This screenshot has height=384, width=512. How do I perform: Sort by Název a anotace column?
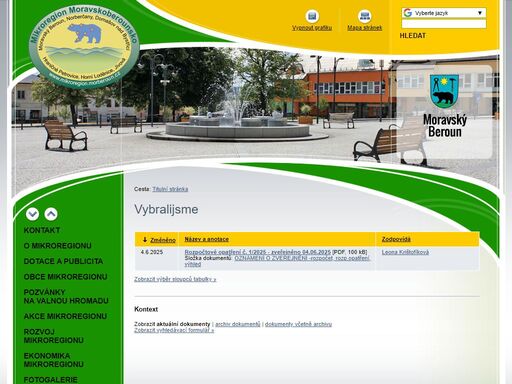point(207,239)
